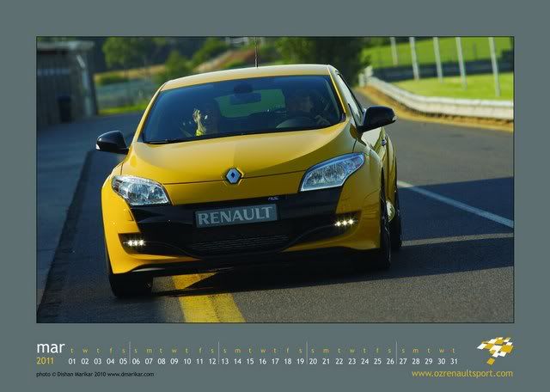Screen dimensions: 550x392
Task: Click the Renault diamond badge on hood
Action: [x=233, y=176]
